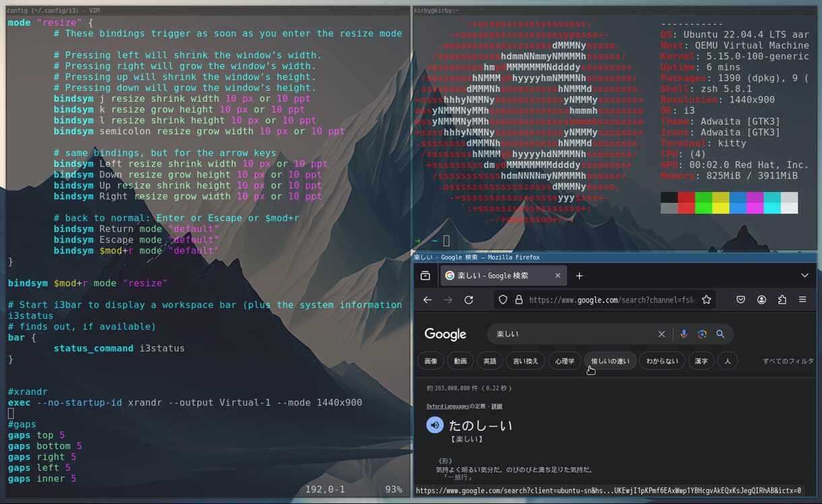Select the 愉しいの違い filter chip
822x504 pixels.
pyautogui.click(x=610, y=361)
